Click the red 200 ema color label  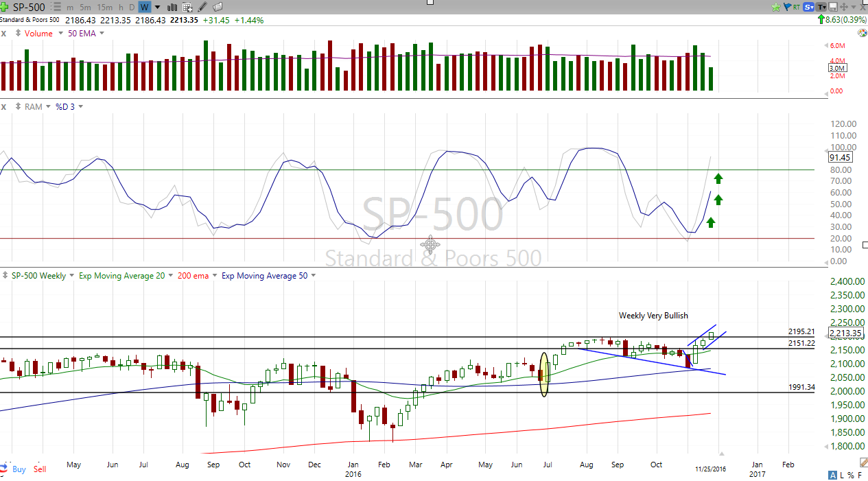pyautogui.click(x=193, y=275)
